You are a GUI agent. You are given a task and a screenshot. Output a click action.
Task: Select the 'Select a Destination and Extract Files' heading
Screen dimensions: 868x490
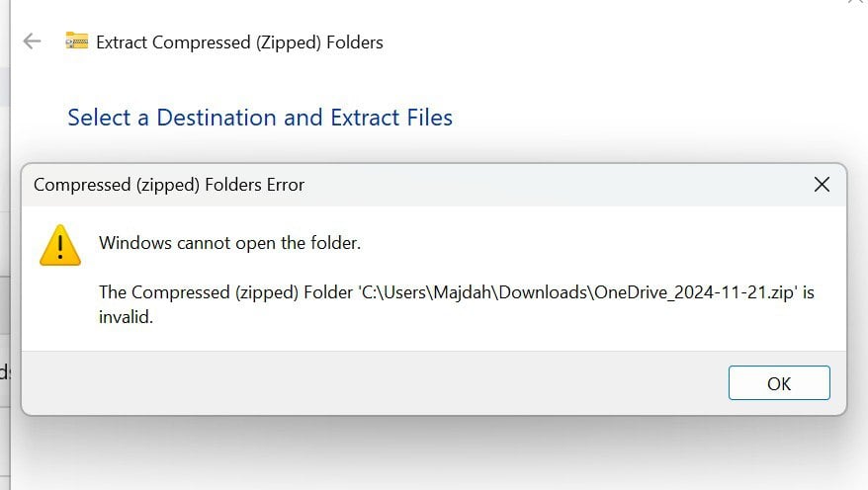pos(260,118)
